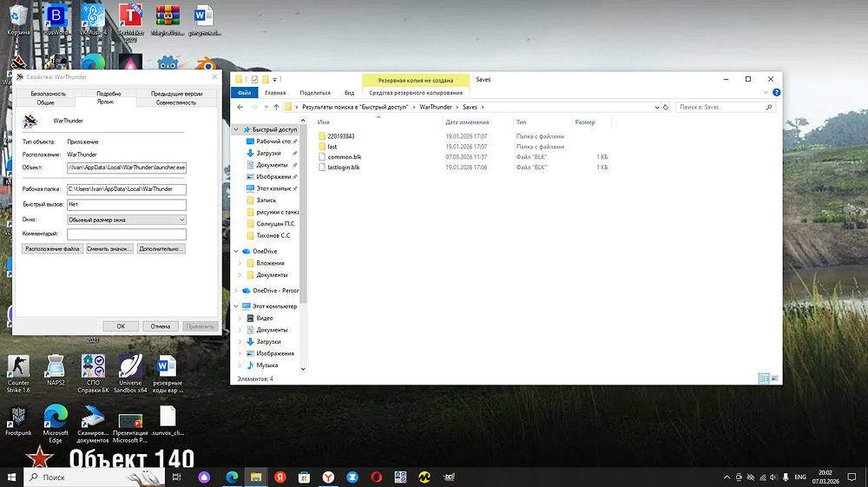Screen dimensions: 868x487
Task: Click the 'Объект' target path field
Action: [x=127, y=165]
